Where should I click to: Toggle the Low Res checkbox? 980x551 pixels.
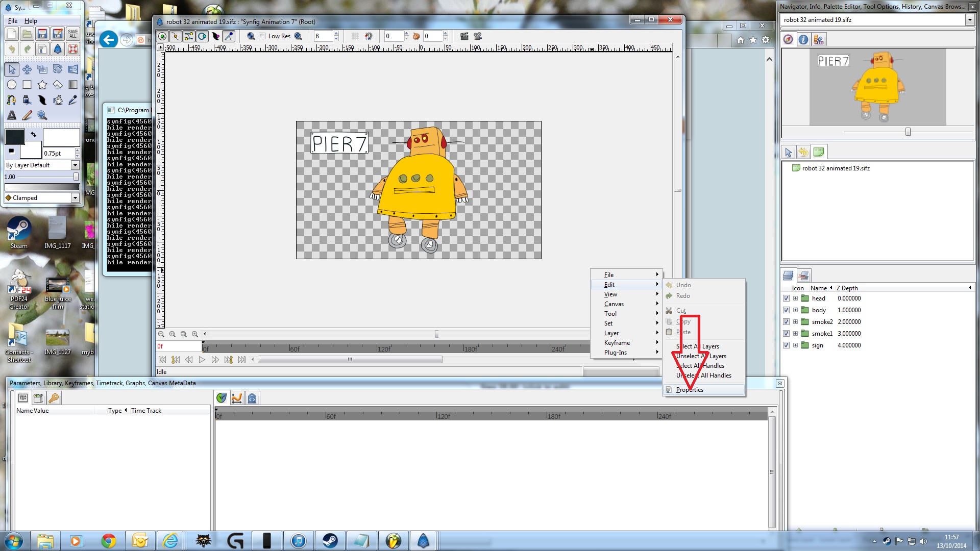pos(262,36)
